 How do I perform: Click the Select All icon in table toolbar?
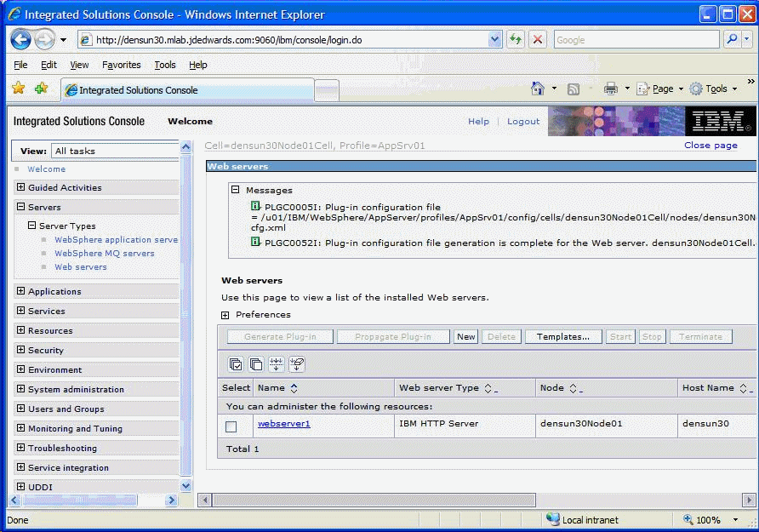click(x=236, y=364)
